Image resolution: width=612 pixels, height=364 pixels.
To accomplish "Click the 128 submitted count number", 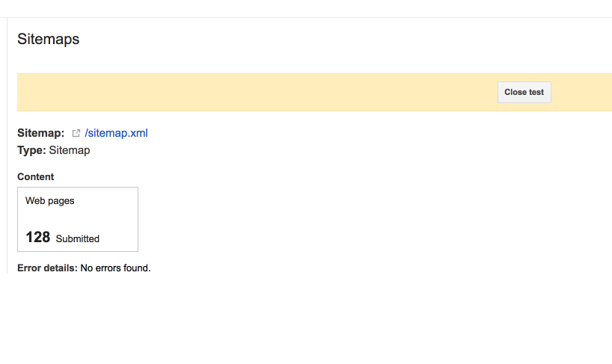I will [x=38, y=237].
